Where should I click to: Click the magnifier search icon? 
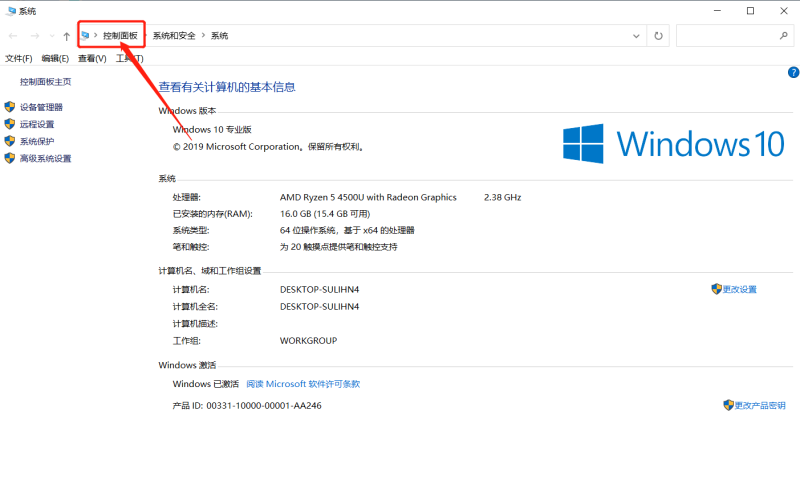pyautogui.click(x=783, y=36)
